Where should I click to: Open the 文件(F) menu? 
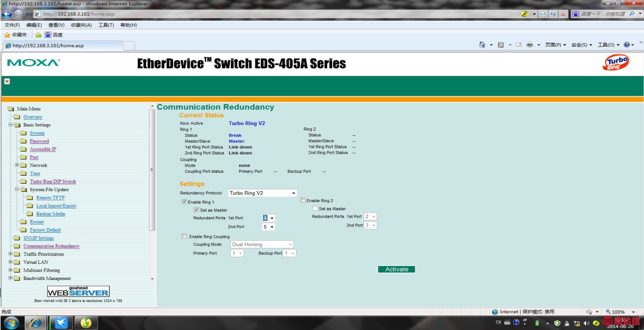pos(12,25)
